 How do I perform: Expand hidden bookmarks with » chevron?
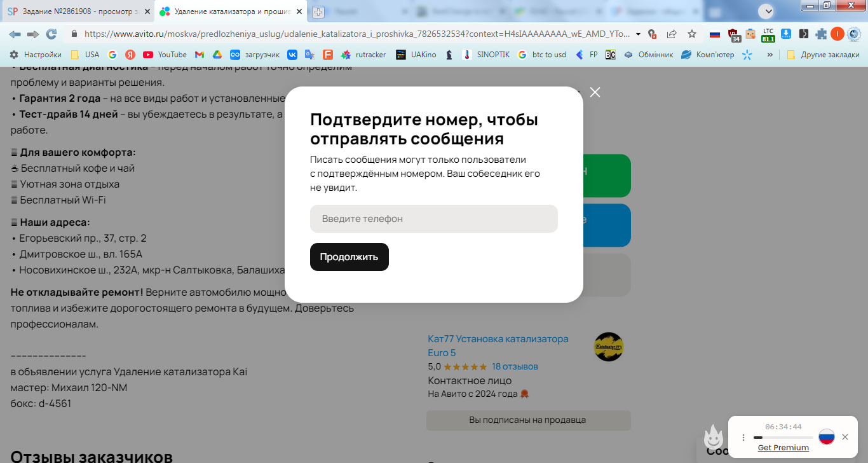point(770,55)
